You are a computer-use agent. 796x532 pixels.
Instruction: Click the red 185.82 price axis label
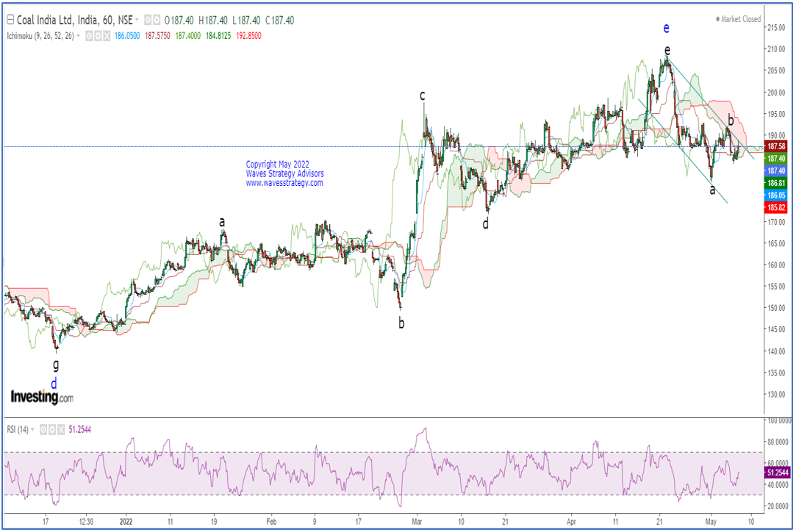[x=775, y=208]
